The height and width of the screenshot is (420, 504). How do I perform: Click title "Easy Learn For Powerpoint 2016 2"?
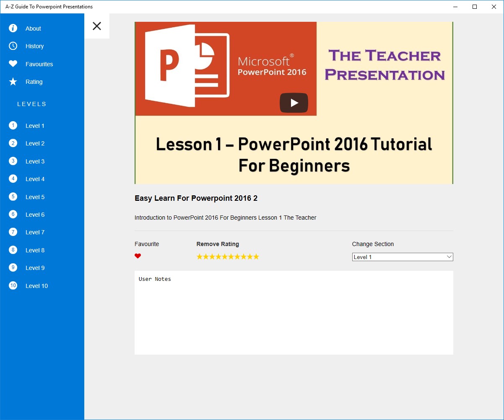[196, 198]
